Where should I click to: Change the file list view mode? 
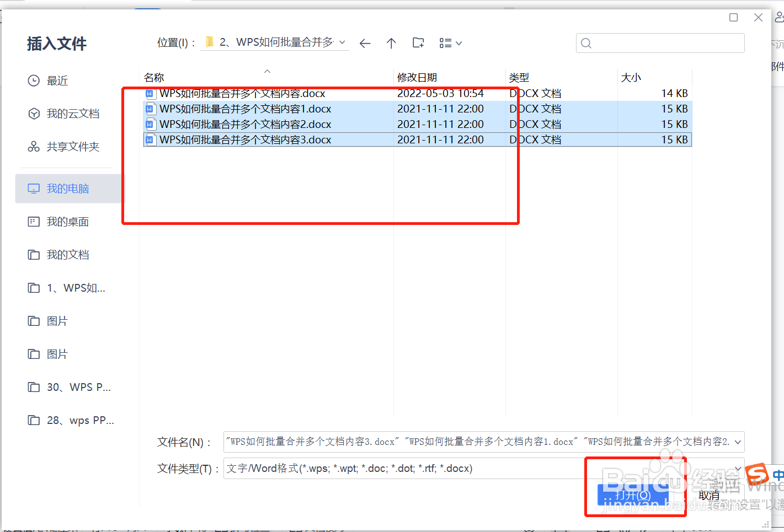click(x=450, y=43)
